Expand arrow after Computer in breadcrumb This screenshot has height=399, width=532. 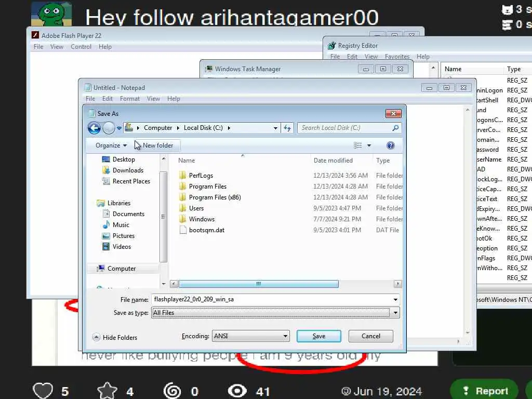(178, 128)
